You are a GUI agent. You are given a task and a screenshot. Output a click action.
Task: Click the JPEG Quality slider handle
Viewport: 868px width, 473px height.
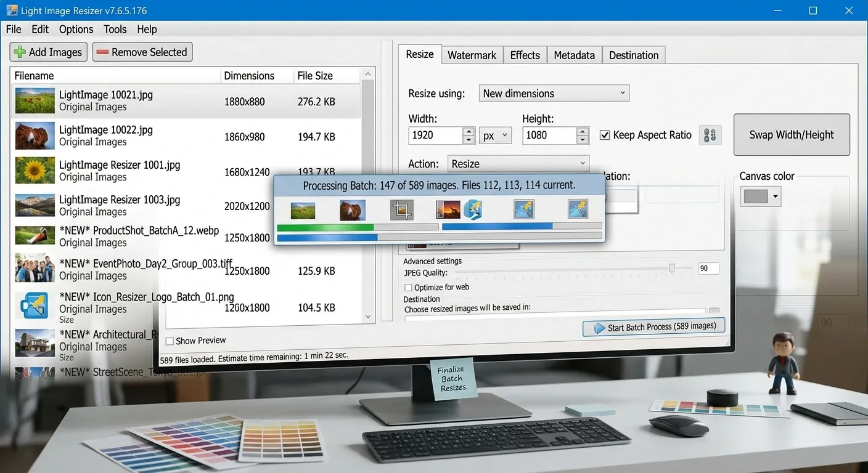click(672, 268)
